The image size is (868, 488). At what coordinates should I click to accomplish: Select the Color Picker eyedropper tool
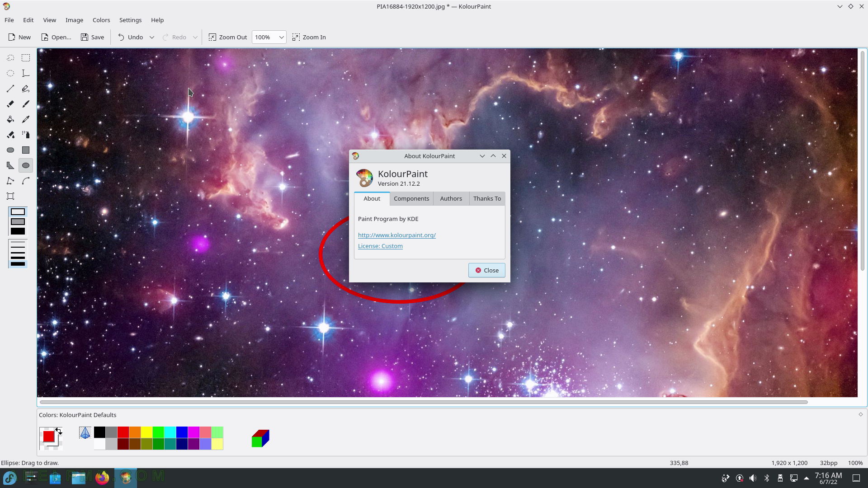(26, 119)
